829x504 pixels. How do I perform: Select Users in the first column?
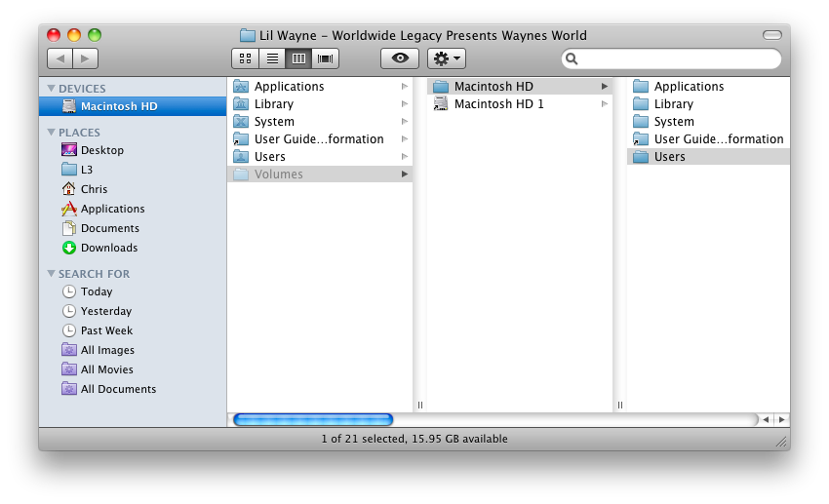320,156
